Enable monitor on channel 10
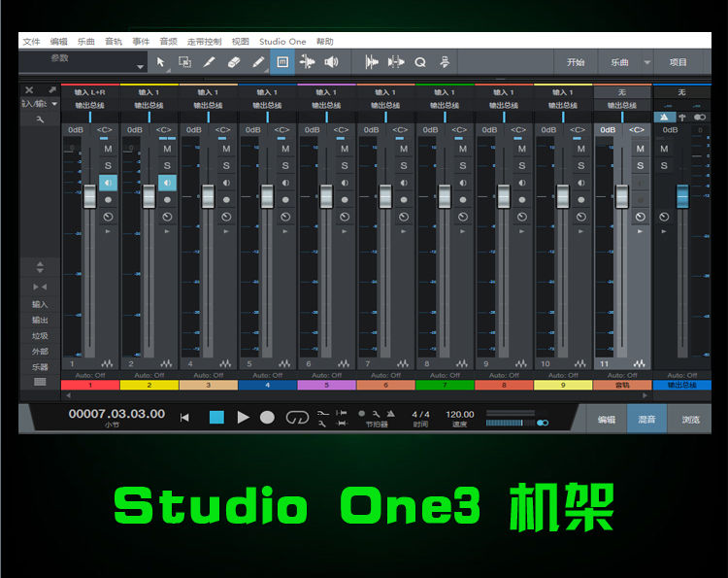This screenshot has width=728, height=578. click(580, 183)
